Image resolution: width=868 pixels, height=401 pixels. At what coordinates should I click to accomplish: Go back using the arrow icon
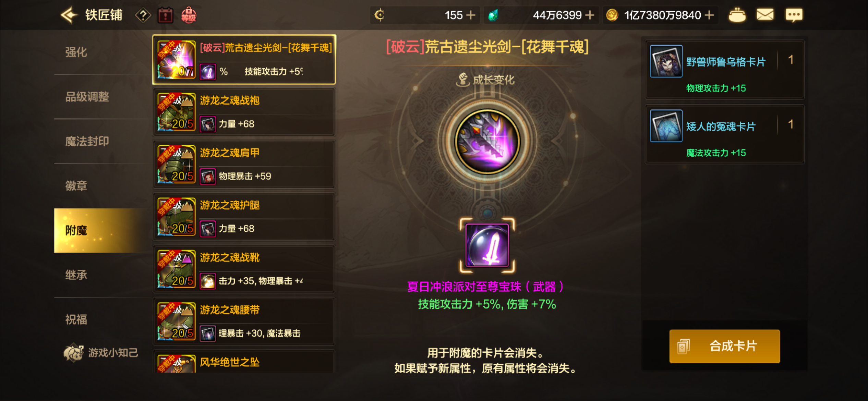(x=69, y=15)
